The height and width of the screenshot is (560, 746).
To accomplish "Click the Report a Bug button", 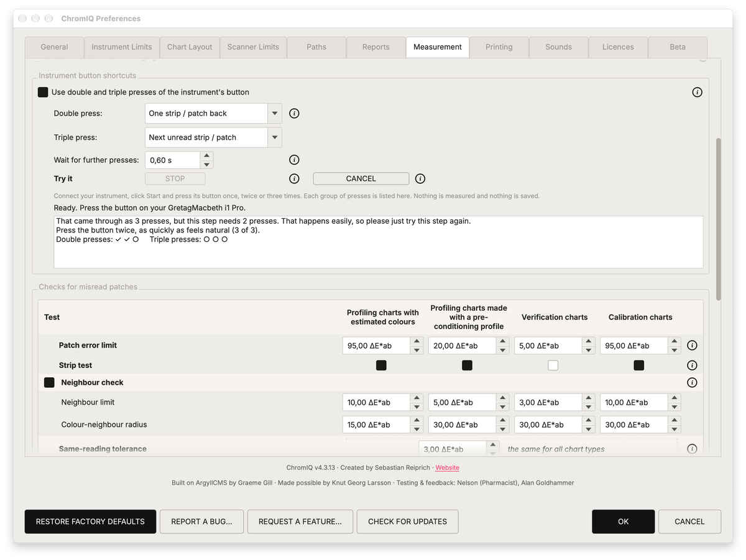I will (201, 521).
